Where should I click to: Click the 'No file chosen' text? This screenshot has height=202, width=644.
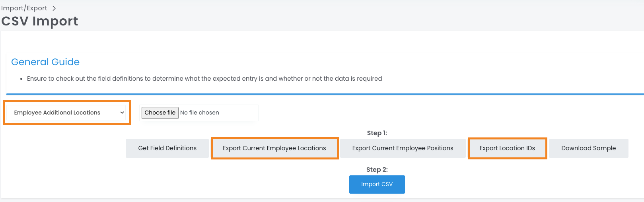click(x=200, y=113)
